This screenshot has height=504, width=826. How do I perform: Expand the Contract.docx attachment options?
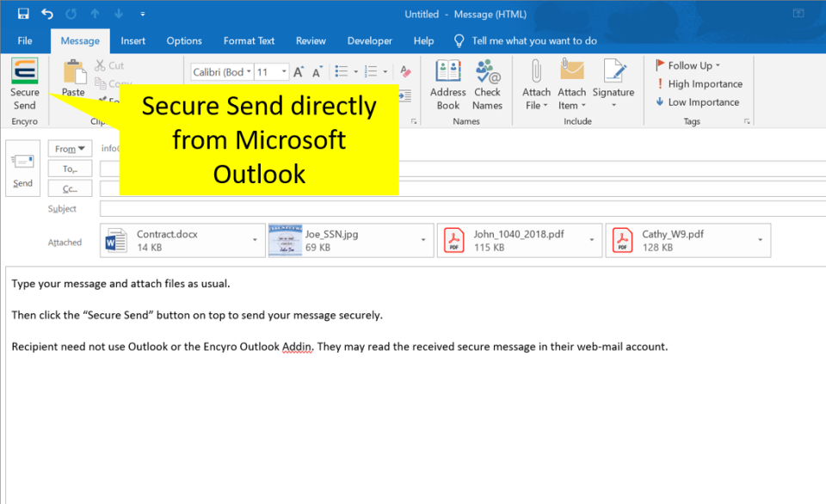point(256,240)
